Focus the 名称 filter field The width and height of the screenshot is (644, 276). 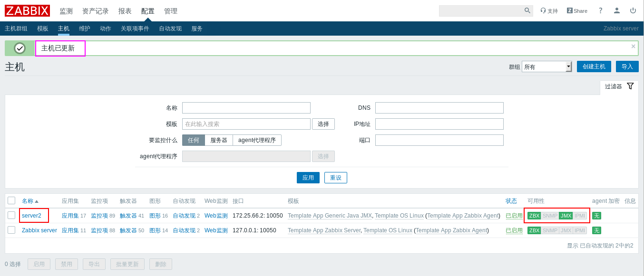click(246, 108)
